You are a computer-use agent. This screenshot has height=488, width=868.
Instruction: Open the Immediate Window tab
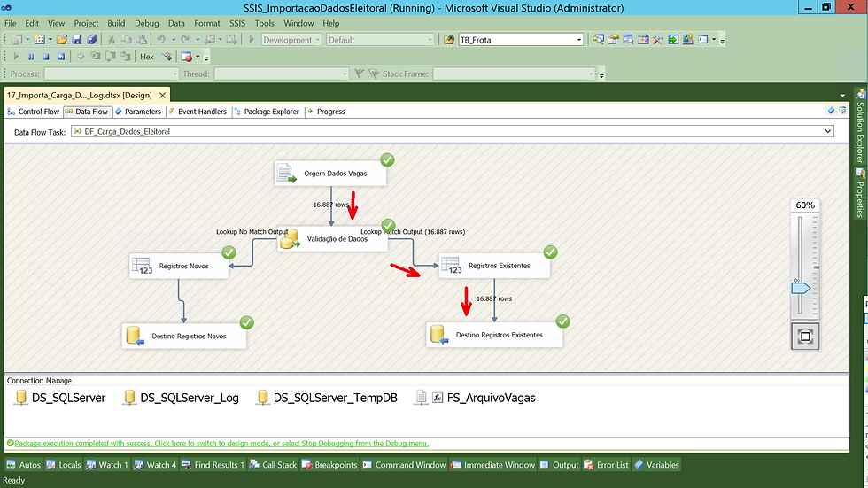[493, 465]
